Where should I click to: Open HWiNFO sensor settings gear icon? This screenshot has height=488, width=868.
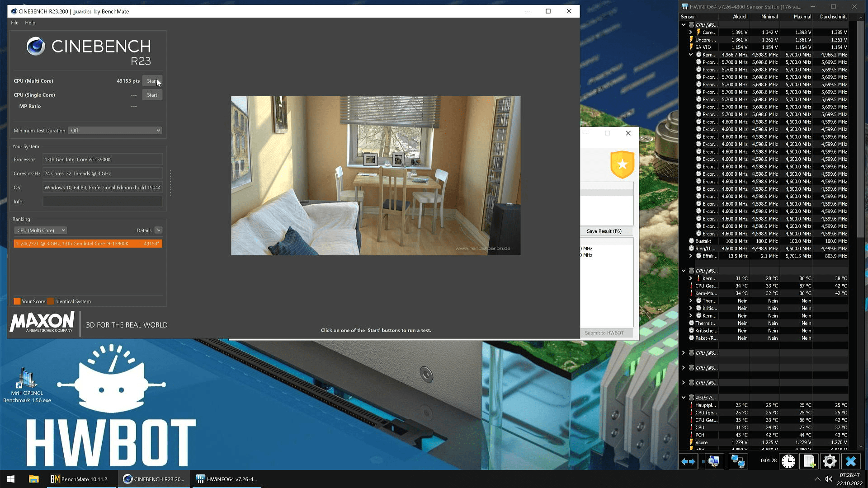(830, 461)
